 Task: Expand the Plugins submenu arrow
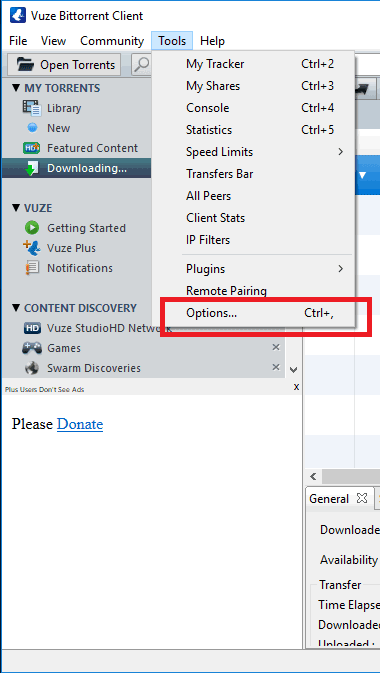click(x=340, y=269)
